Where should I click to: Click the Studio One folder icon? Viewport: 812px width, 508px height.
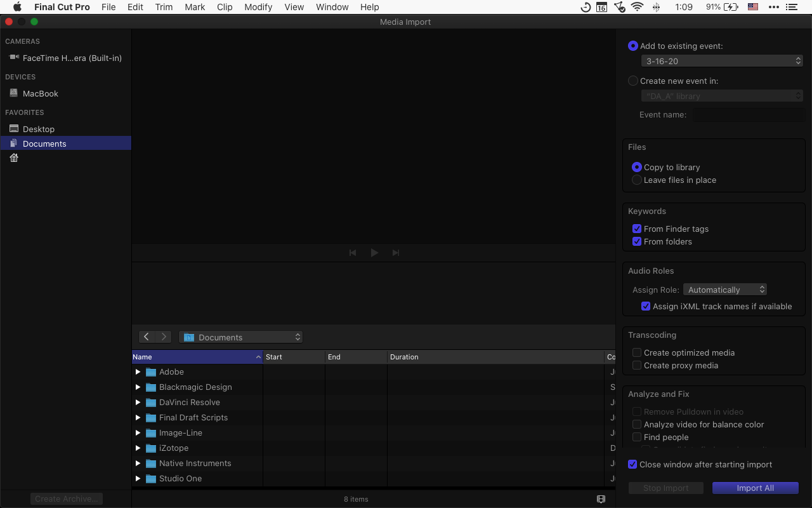(151, 479)
